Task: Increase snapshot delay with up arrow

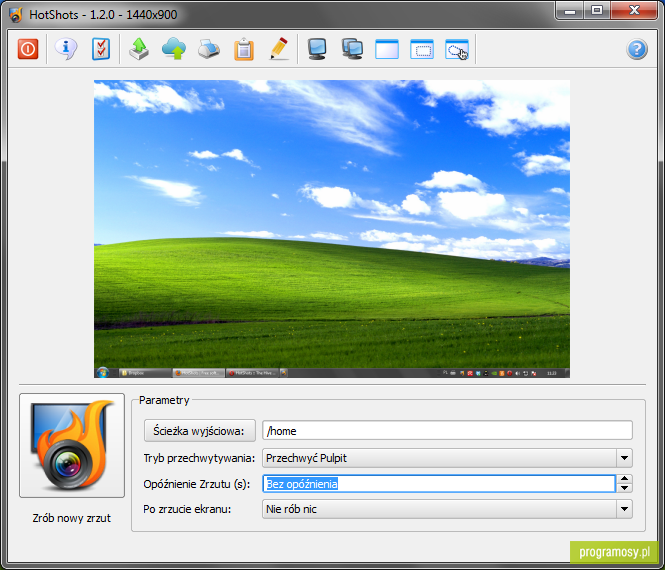Action: 624,479
